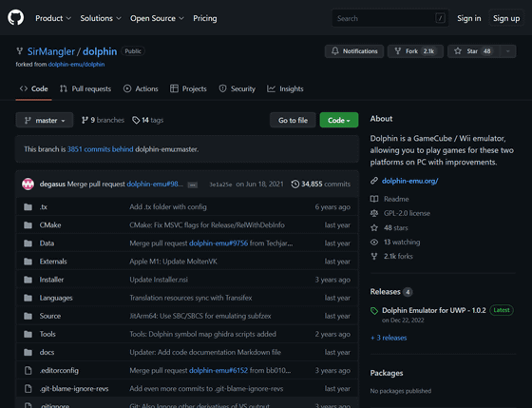Open the master branch selector dropdown
Viewport: 532px width, 408px height.
point(45,120)
